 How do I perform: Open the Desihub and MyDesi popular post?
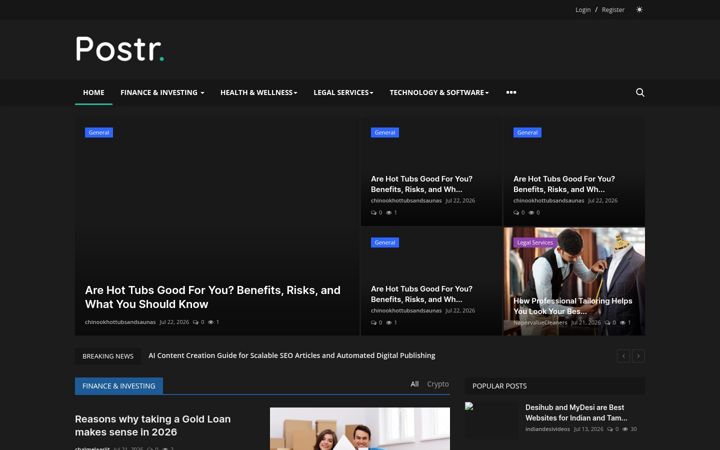576,412
